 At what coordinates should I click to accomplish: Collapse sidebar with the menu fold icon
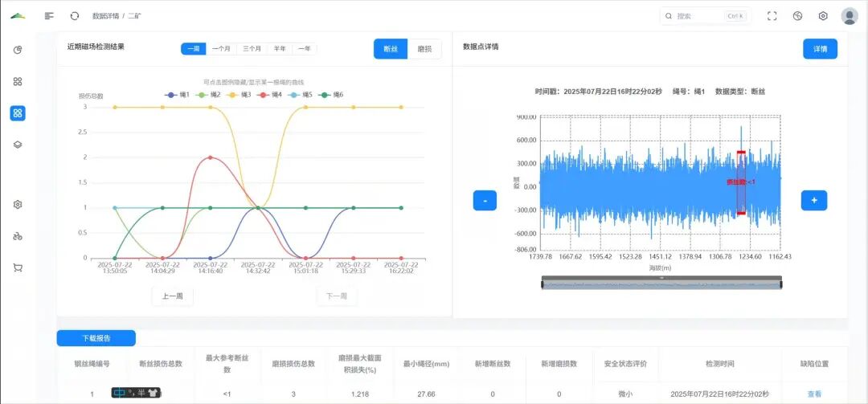(x=49, y=16)
